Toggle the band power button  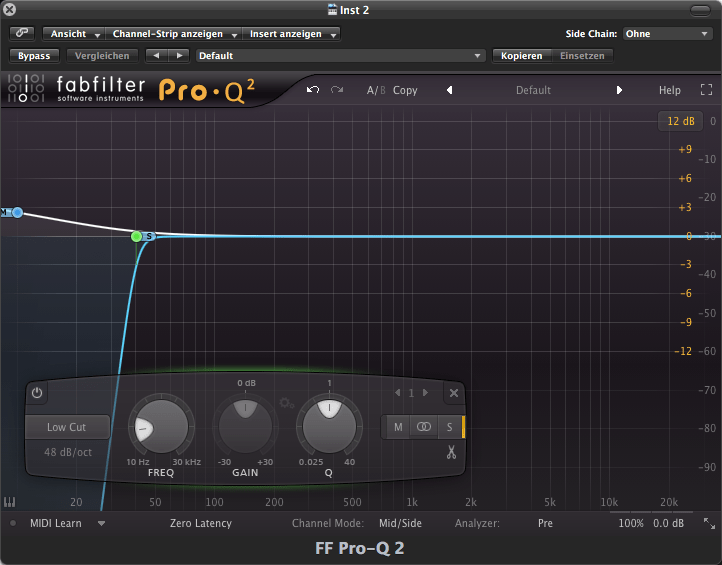[x=37, y=393]
